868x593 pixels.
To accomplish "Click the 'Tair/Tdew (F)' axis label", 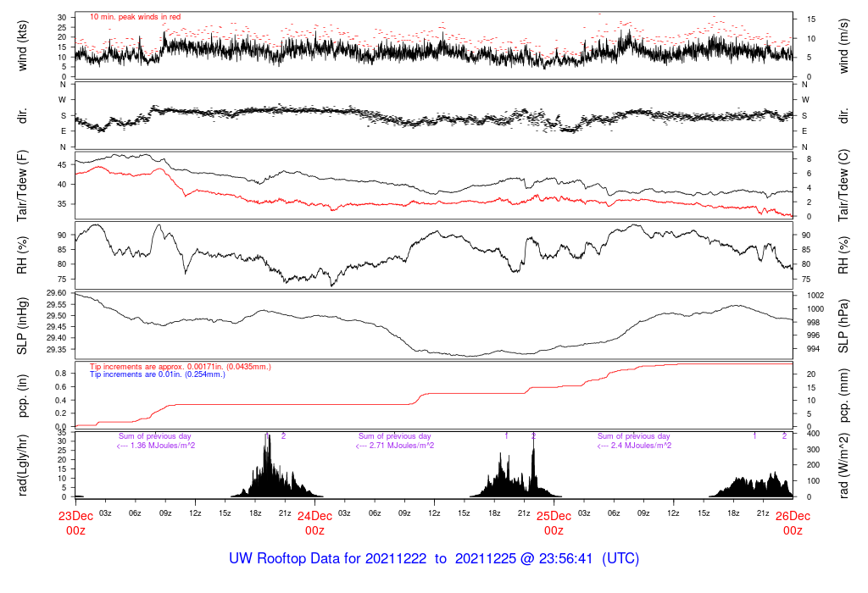I will (22, 186).
